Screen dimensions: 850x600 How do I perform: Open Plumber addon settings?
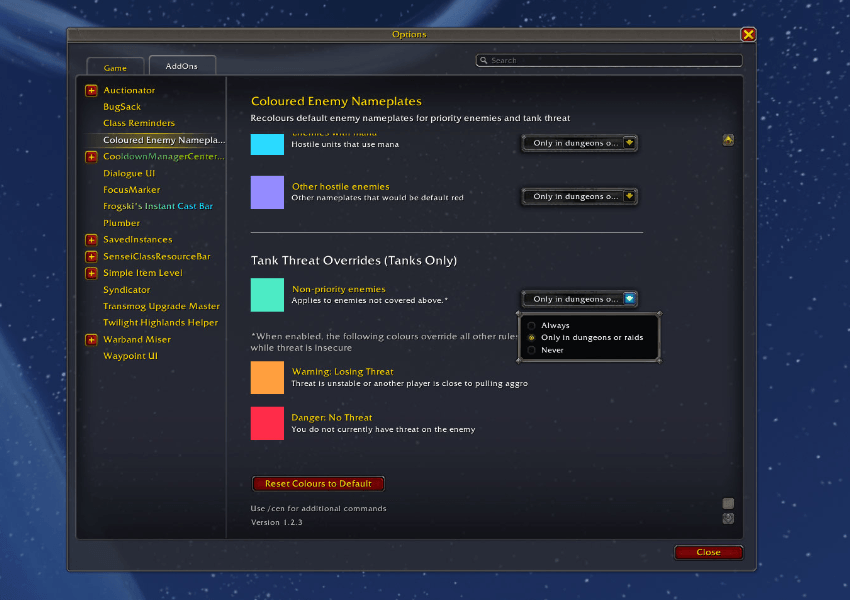121,223
